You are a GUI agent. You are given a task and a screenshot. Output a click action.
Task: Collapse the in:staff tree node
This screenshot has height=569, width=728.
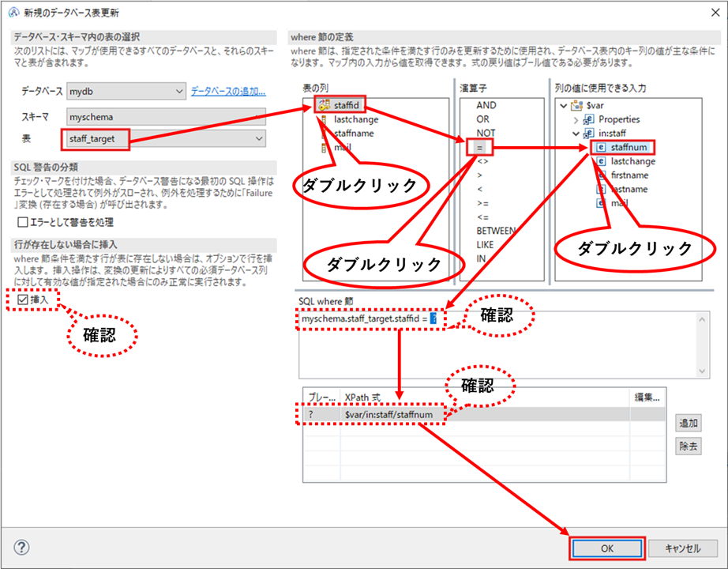click(576, 134)
